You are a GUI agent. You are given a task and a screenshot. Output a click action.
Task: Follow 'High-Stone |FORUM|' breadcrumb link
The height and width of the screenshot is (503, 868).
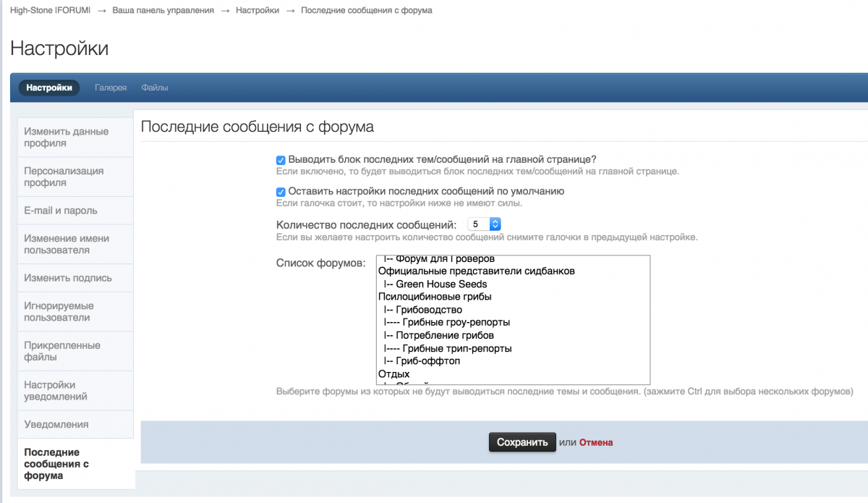pyautogui.click(x=51, y=11)
